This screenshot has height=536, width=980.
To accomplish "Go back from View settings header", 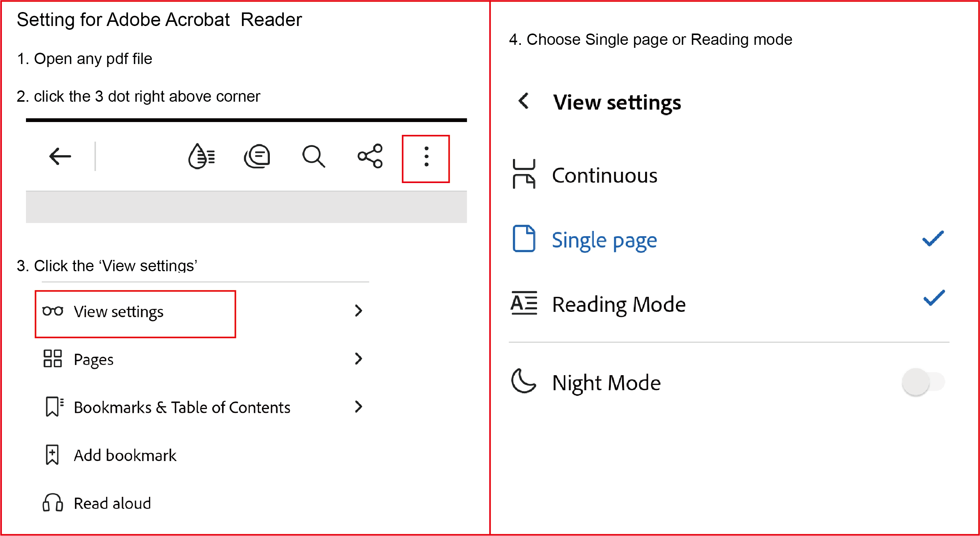I will pos(524,102).
